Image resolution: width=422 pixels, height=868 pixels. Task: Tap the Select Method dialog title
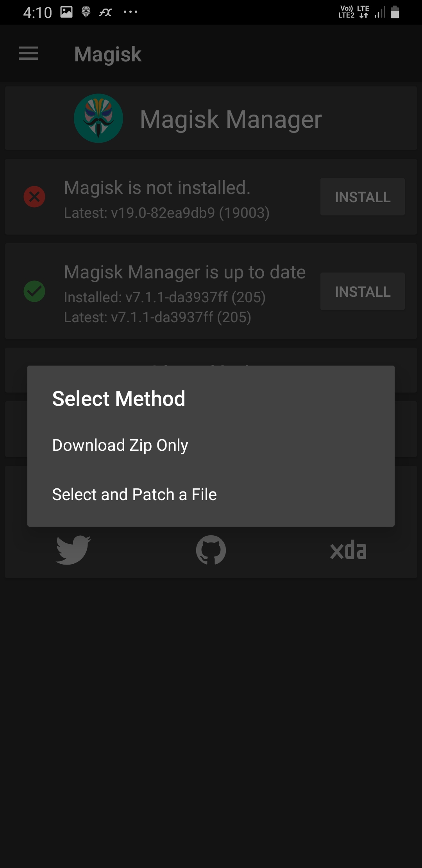pos(119,399)
